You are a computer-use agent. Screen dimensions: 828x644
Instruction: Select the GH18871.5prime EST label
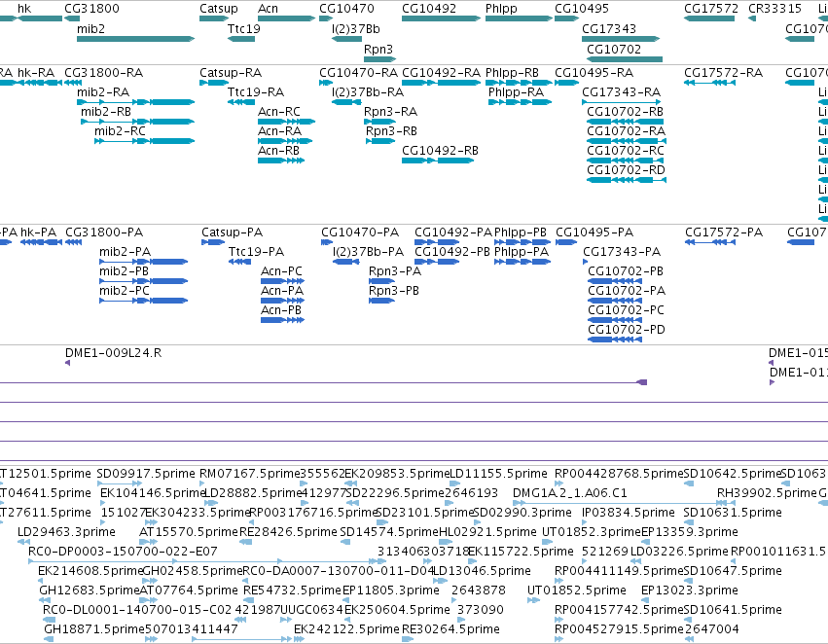94,629
